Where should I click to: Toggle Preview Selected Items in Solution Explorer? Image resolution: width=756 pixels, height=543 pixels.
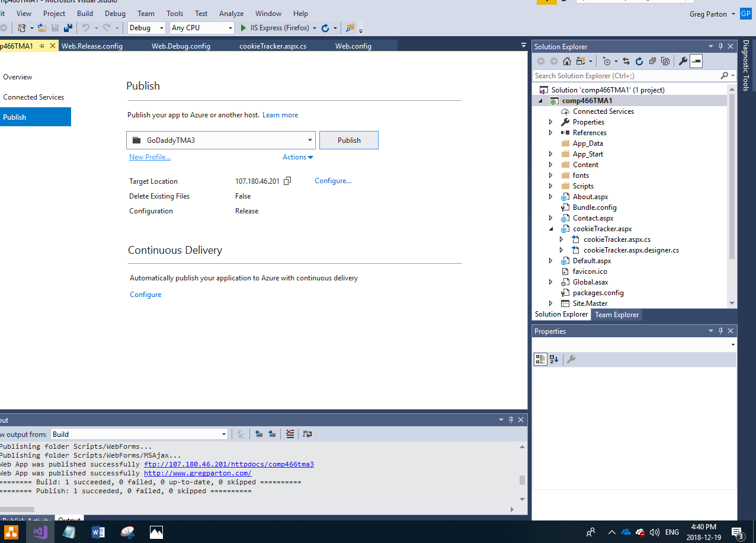coord(696,61)
